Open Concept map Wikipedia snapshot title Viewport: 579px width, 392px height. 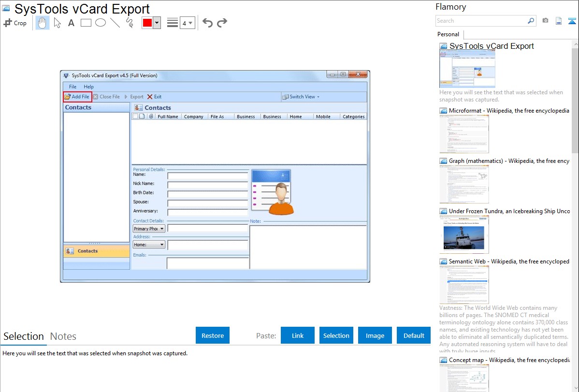point(509,360)
